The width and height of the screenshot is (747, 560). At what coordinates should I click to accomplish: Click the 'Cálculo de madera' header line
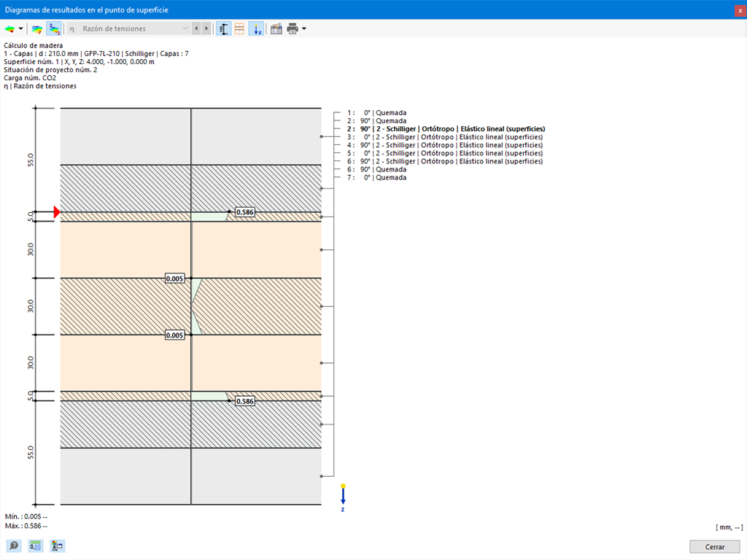[x=34, y=46]
